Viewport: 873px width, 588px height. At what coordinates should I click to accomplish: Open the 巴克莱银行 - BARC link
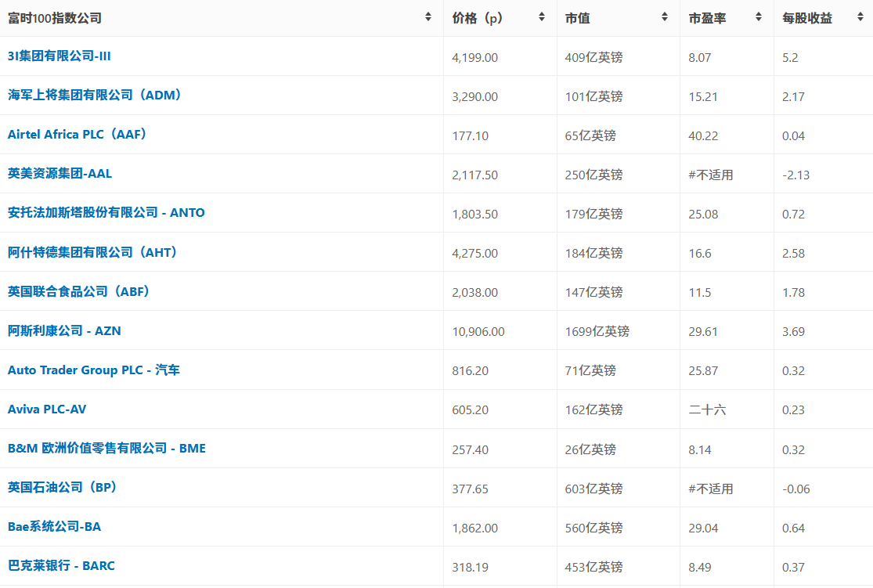point(61,566)
